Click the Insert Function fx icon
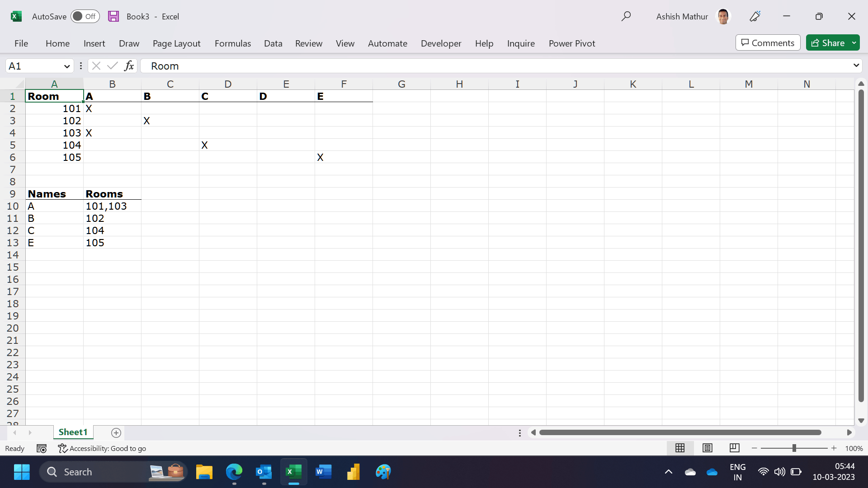 (129, 66)
